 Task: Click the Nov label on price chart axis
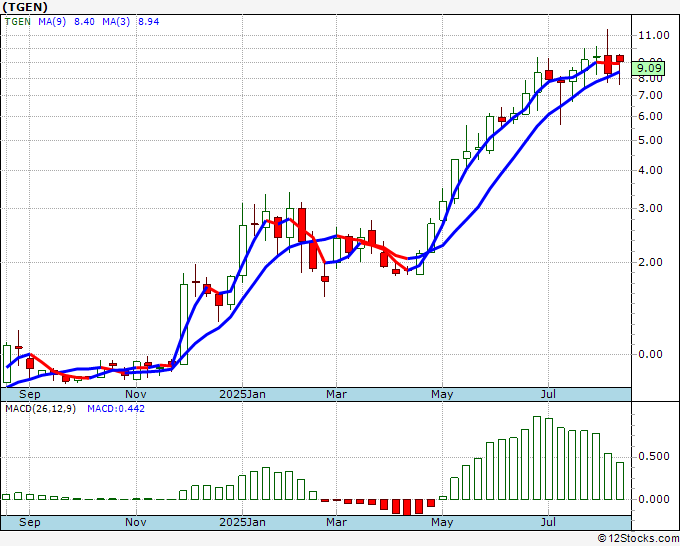click(x=136, y=394)
